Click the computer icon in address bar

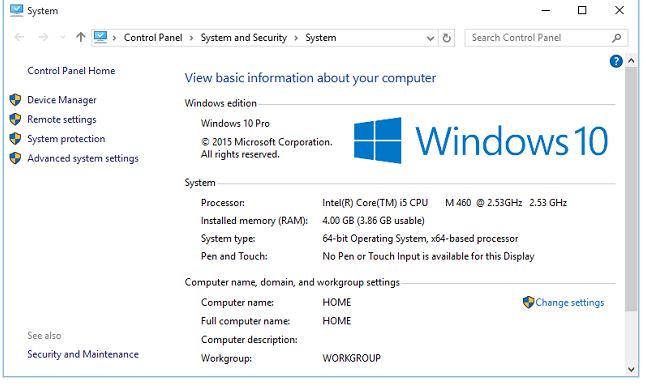[101, 37]
